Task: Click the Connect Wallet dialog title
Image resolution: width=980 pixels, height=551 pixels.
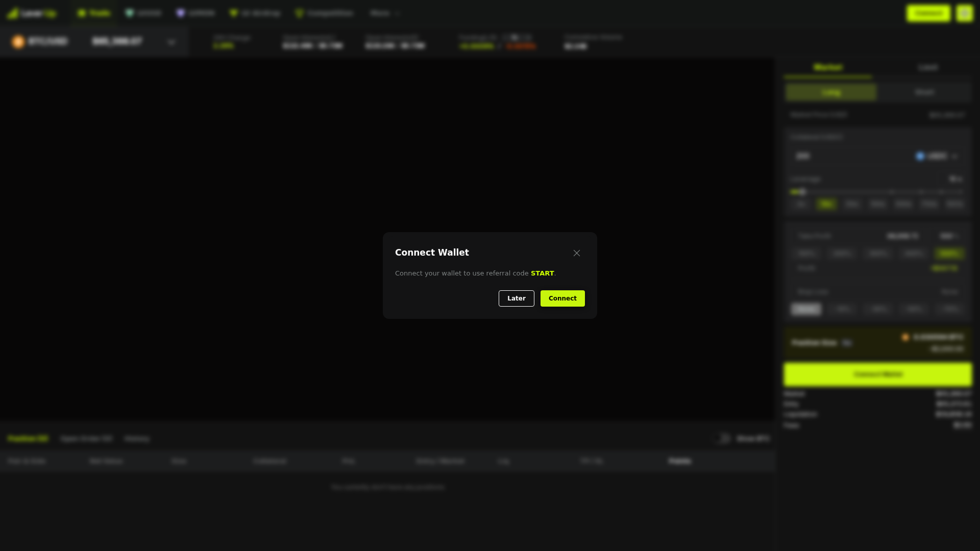Action: pyautogui.click(x=432, y=253)
